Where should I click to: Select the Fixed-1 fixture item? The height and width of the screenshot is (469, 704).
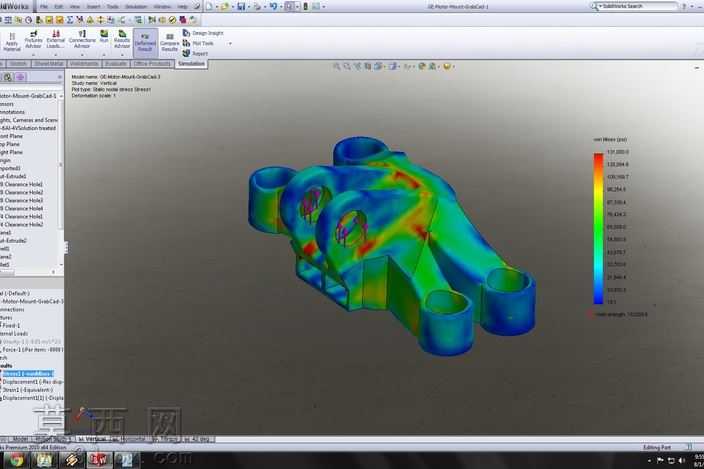pyautogui.click(x=11, y=325)
